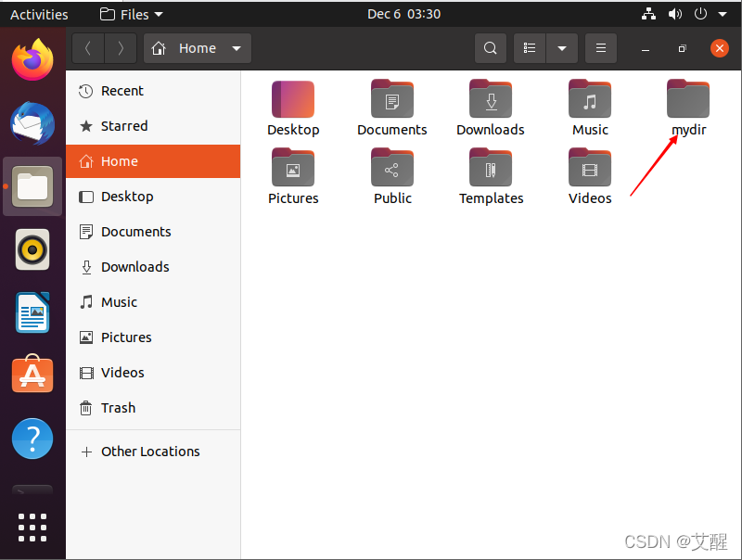The image size is (742, 560).
Task: Go to Desktop in the sidebar
Action: 153,197
